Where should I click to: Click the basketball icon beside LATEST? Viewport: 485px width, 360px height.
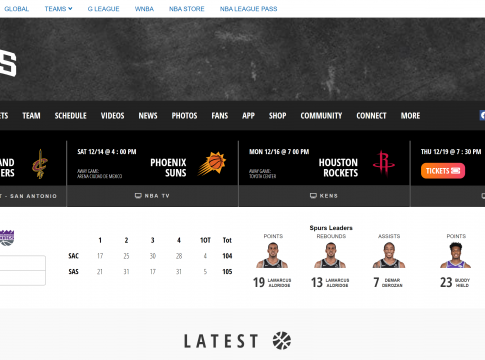tap(282, 341)
